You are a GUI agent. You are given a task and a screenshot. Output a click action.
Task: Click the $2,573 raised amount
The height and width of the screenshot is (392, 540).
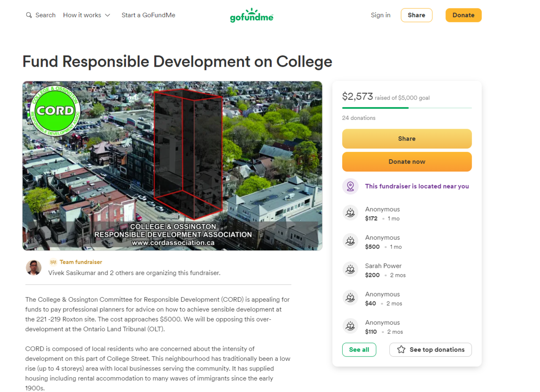tap(357, 97)
